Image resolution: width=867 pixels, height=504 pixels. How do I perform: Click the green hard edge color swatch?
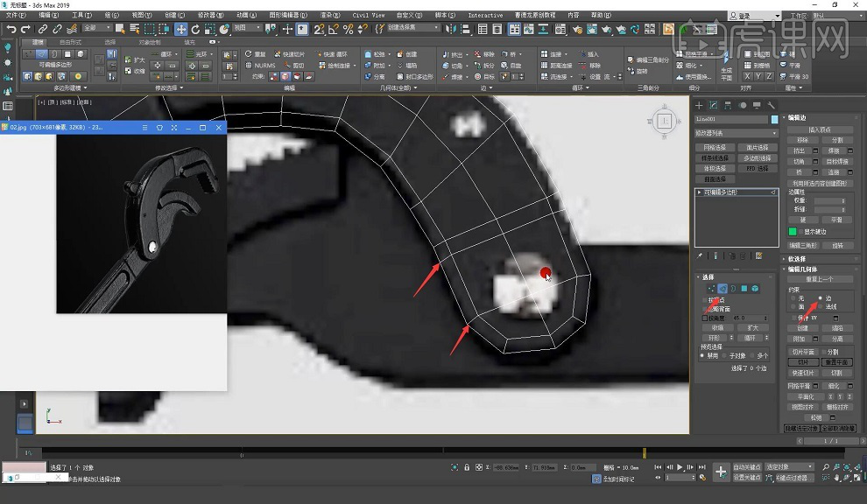(793, 232)
